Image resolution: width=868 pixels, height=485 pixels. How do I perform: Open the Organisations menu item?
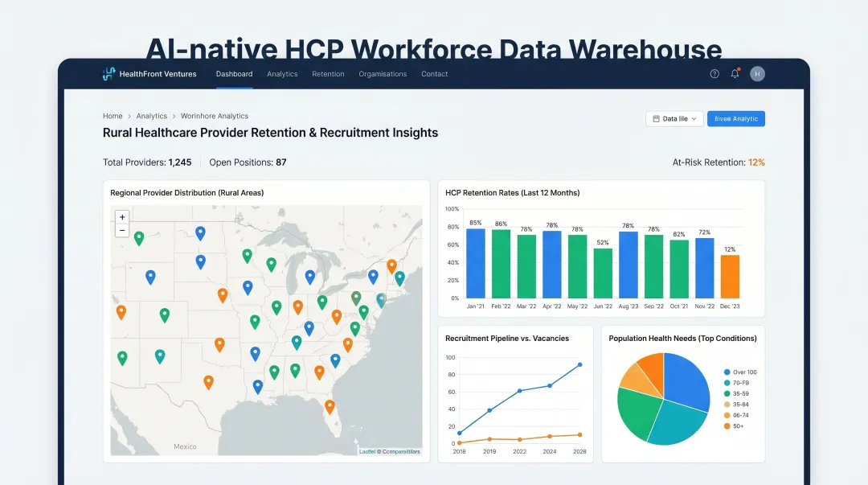[x=383, y=73]
